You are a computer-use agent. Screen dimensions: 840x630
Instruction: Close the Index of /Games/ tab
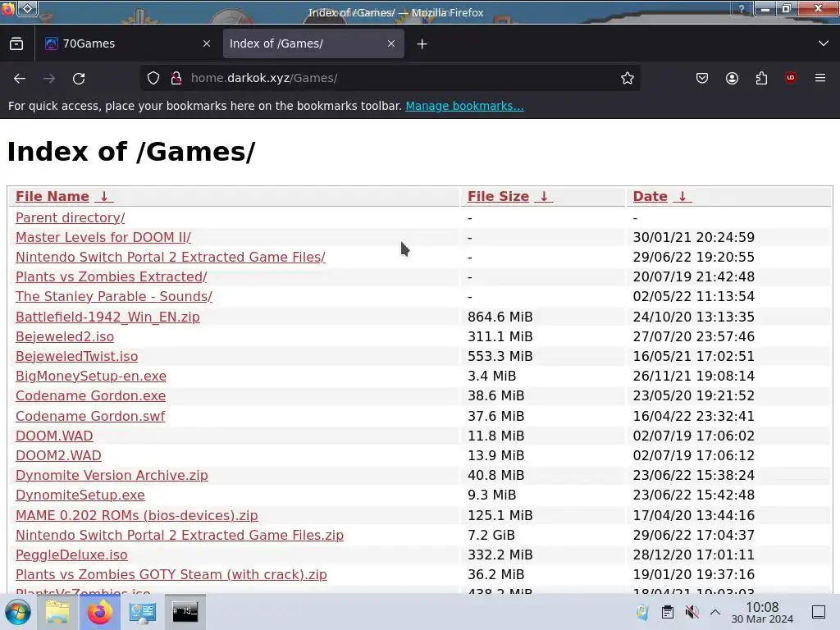[391, 44]
